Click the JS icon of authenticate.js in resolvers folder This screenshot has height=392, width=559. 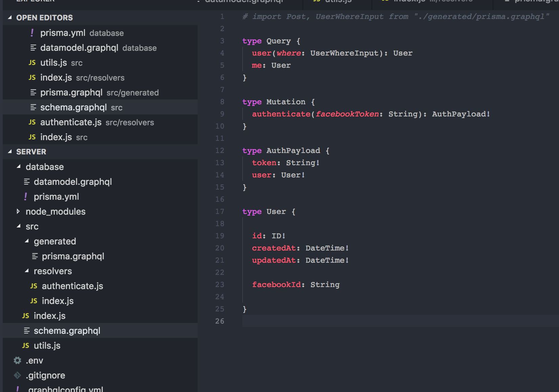(x=34, y=286)
